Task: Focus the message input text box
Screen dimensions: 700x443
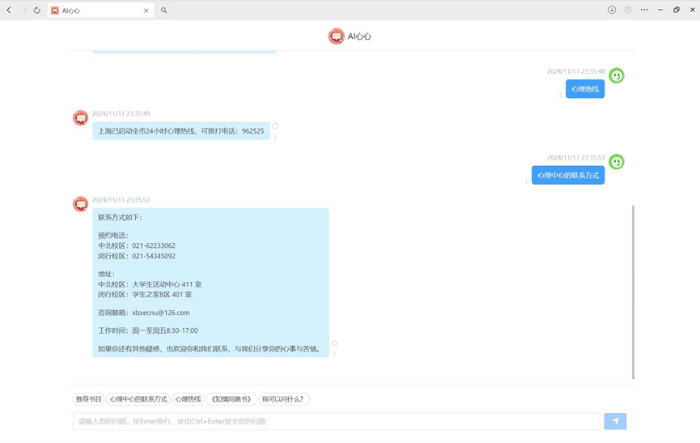Action: click(335, 421)
